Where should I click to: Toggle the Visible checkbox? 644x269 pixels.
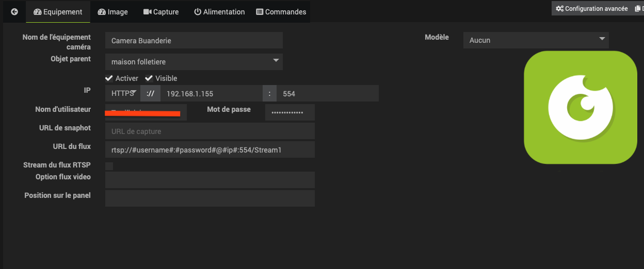point(149,78)
